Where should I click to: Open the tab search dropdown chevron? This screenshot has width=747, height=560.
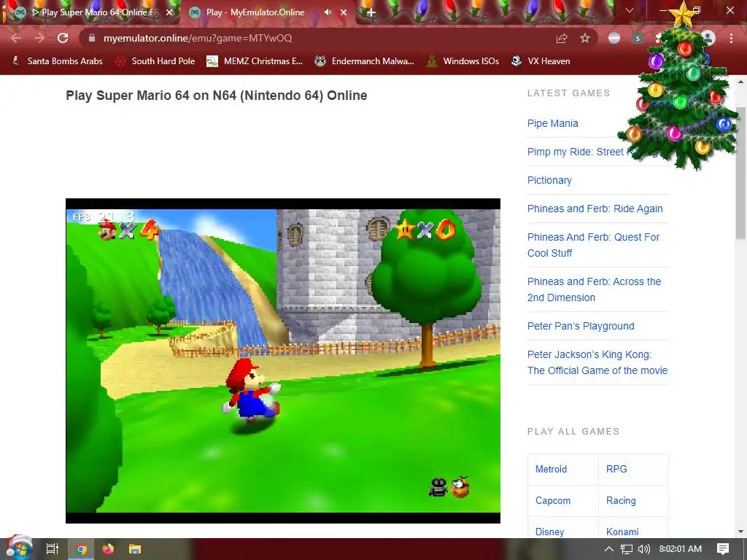pos(630,10)
